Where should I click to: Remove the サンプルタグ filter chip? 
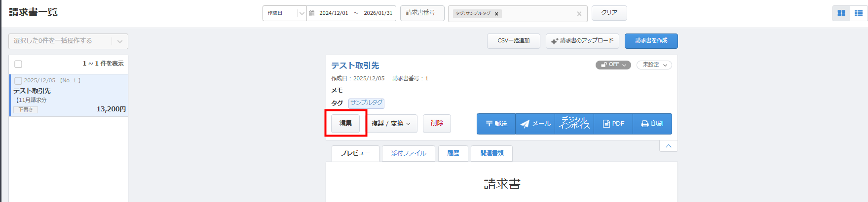[x=496, y=14]
